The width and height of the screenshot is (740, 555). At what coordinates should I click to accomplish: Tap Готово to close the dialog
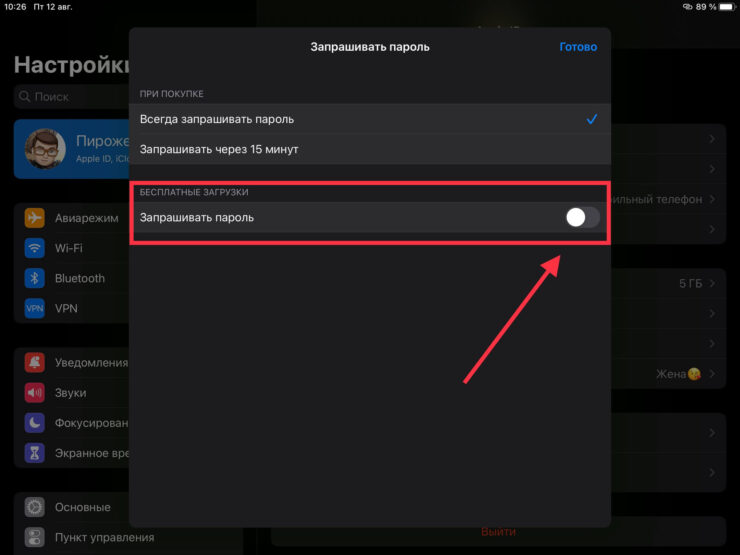[x=578, y=47]
